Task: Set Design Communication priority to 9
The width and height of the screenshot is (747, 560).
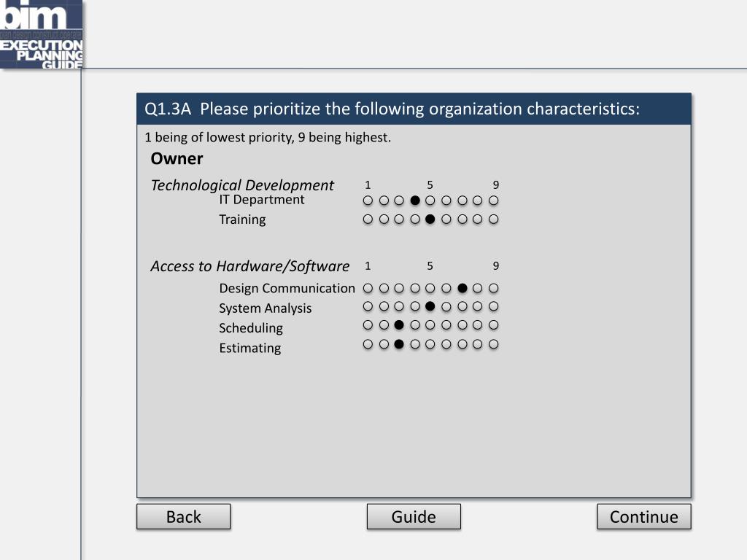Action: click(494, 288)
